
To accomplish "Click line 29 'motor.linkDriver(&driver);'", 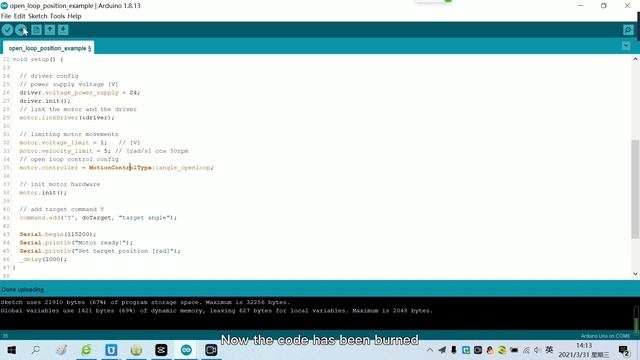I will (67, 118).
